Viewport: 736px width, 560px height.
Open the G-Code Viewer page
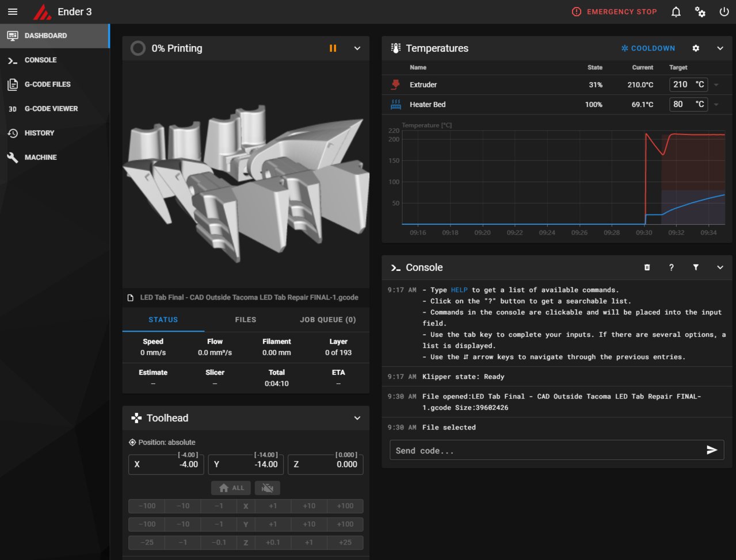coord(55,109)
